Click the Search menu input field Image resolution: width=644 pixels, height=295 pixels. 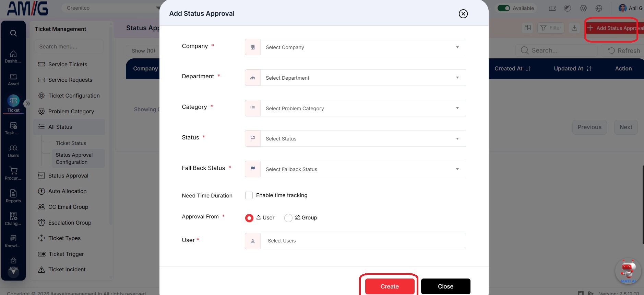tap(69, 47)
